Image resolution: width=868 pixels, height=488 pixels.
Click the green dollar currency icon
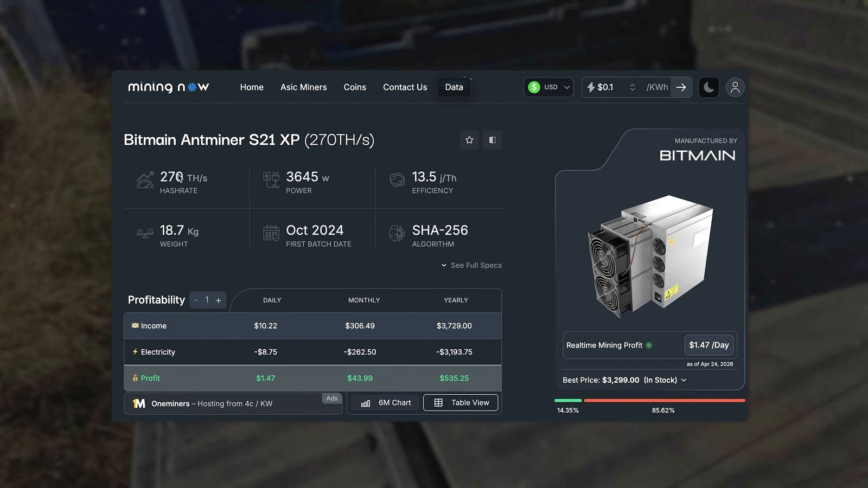534,87
